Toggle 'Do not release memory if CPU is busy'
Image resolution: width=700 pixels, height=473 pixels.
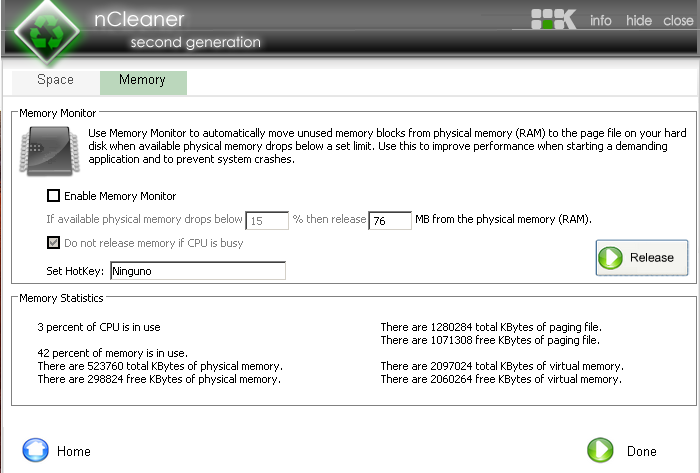[x=54, y=242]
